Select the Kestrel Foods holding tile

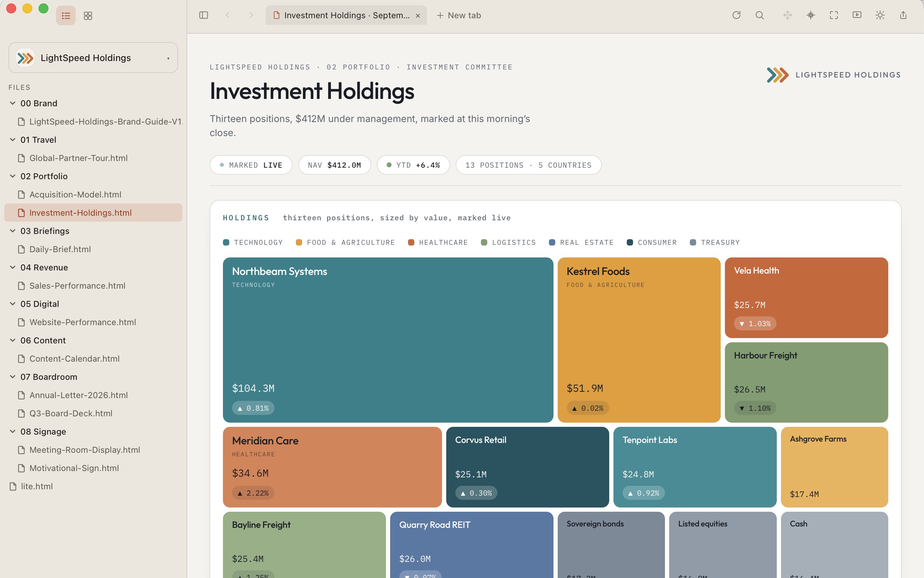point(639,340)
